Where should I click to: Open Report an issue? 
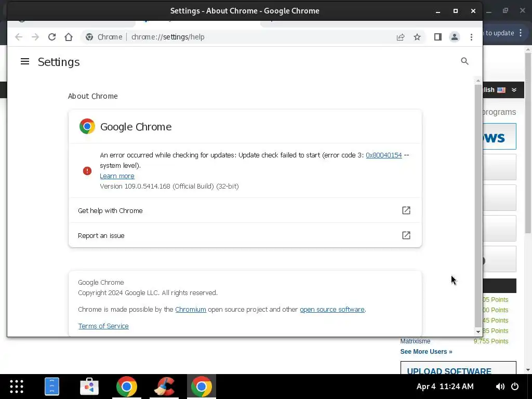pos(245,235)
